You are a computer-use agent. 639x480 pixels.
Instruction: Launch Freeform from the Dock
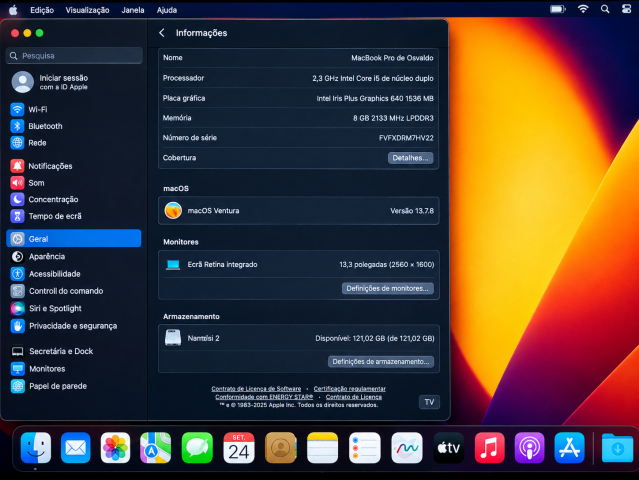click(407, 448)
